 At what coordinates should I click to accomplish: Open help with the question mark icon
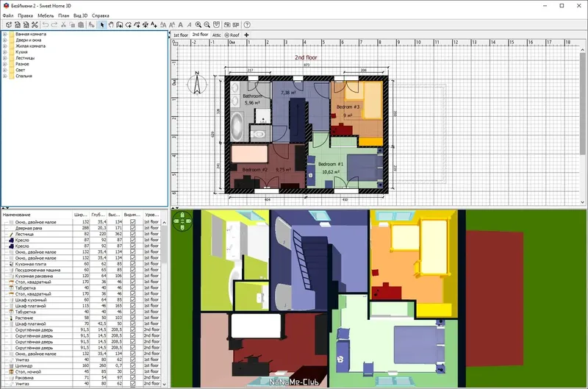pos(247,25)
